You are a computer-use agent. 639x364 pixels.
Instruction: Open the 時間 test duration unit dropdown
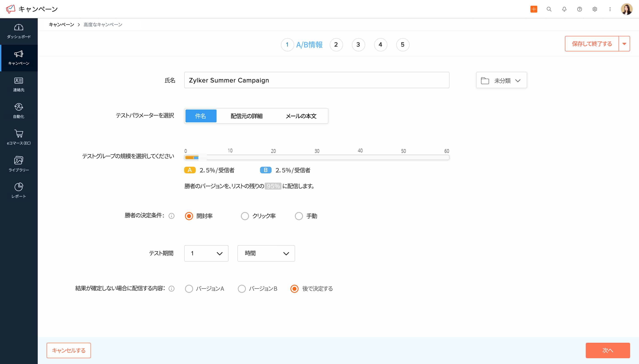(x=266, y=254)
